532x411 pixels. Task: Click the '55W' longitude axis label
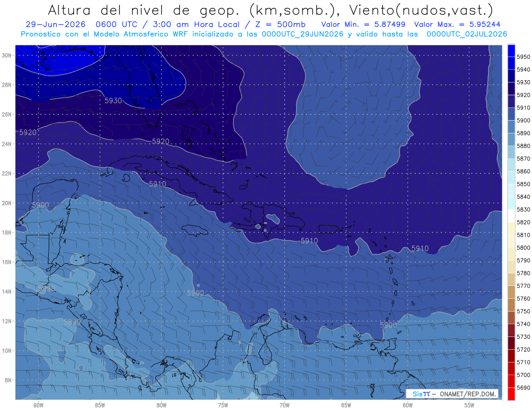point(469,405)
